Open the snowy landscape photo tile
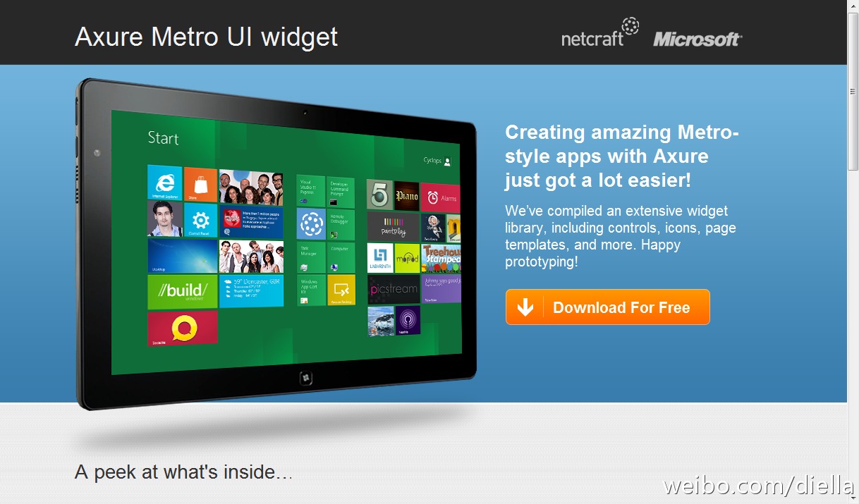 pyautogui.click(x=381, y=321)
